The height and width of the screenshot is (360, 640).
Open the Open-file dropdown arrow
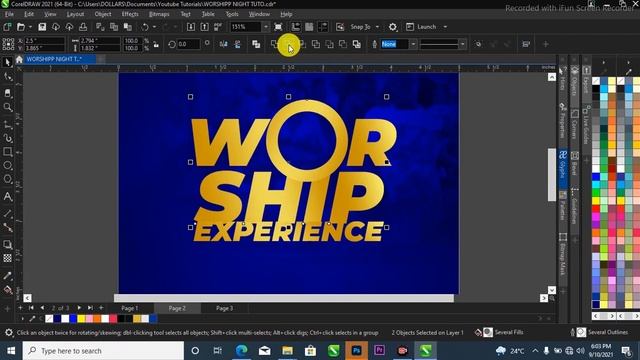point(30,27)
